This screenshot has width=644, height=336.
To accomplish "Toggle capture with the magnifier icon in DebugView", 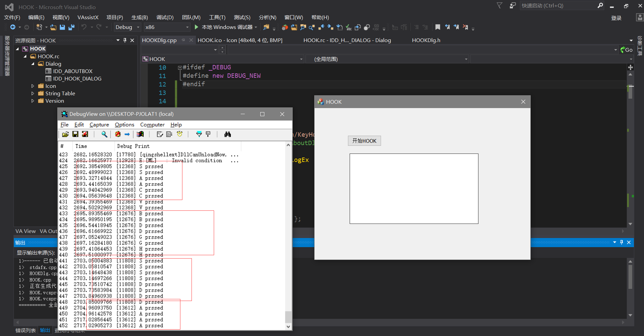I will tap(105, 134).
